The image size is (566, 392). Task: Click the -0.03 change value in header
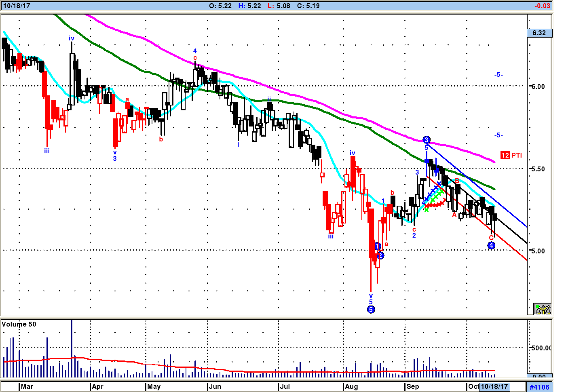[542, 6]
